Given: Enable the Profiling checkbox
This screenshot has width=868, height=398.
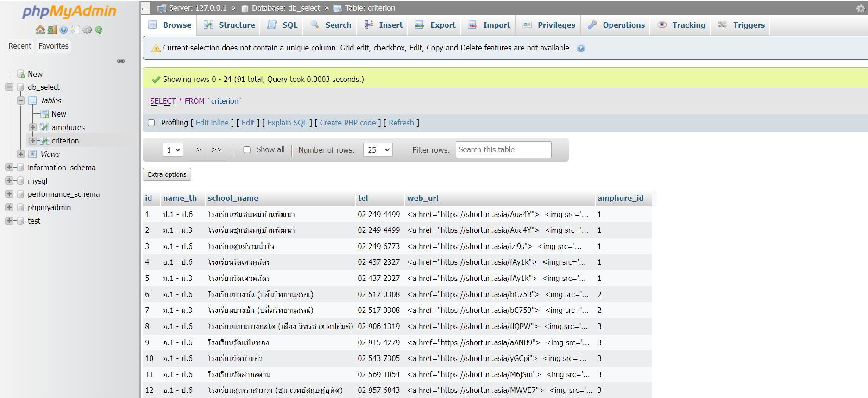Looking at the screenshot, I should coord(151,123).
